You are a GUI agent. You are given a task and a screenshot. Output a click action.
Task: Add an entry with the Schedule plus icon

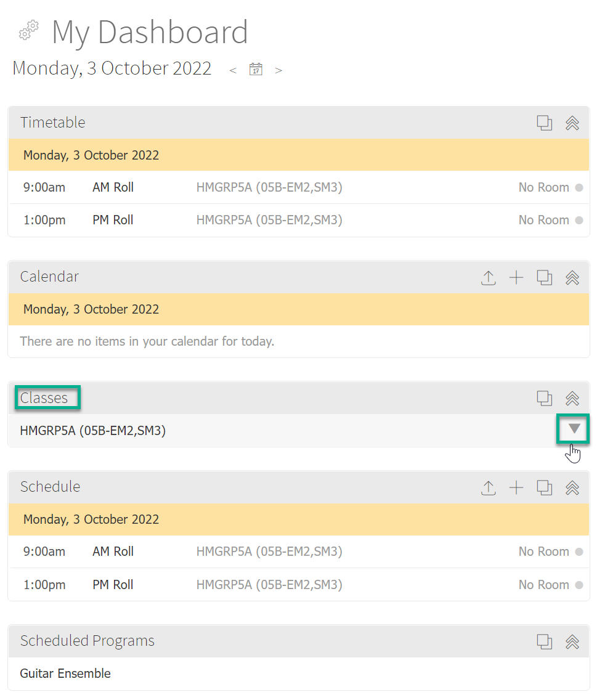pyautogui.click(x=516, y=487)
